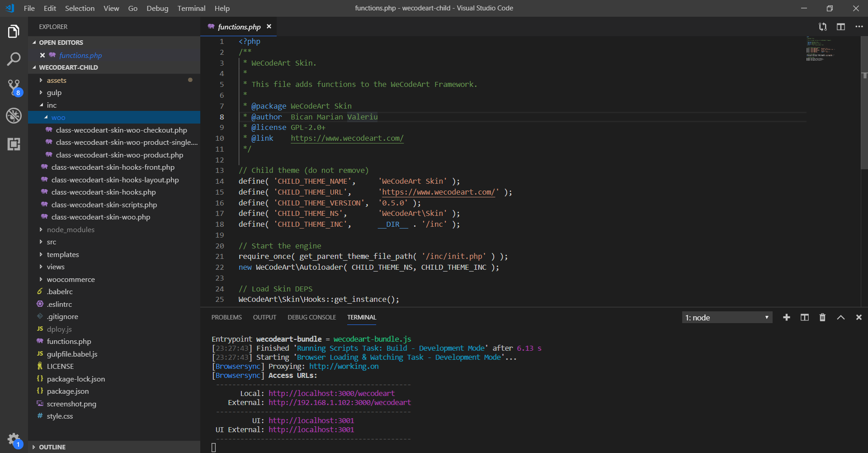Open class-wecodeart-skin-woo-product.php file
868x453 pixels.
114,155
